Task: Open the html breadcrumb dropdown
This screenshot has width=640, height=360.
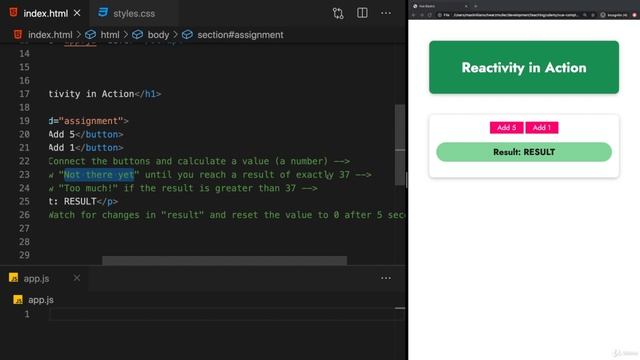Action: (110, 35)
